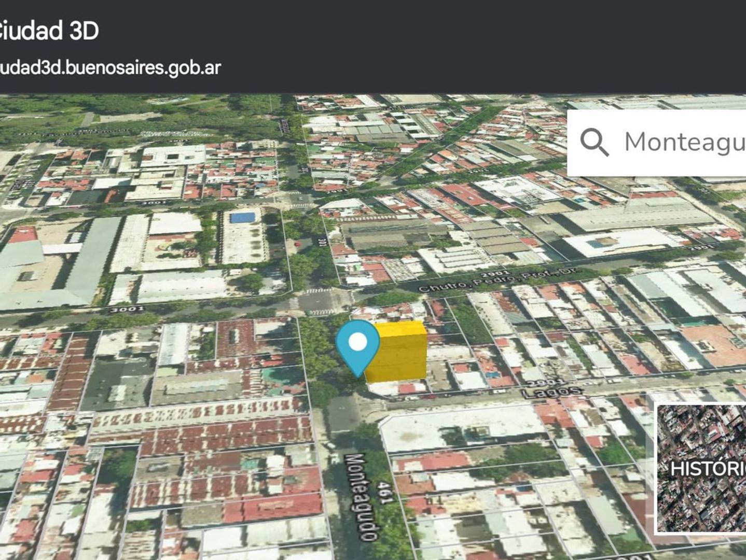
Task: Click the Monteagudo street label
Action: click(x=361, y=496)
